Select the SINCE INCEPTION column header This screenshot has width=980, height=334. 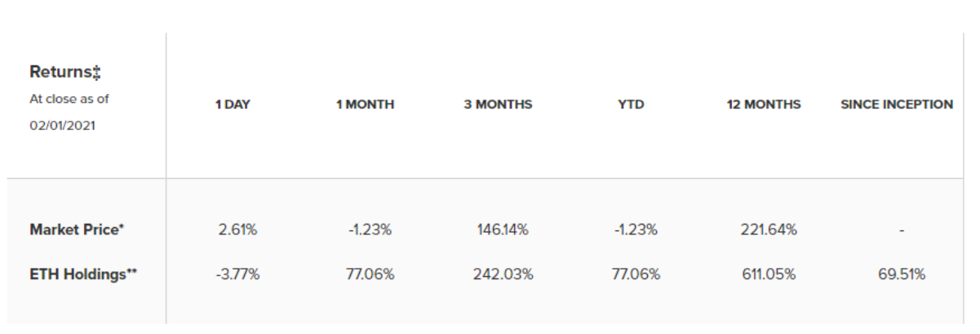(x=897, y=105)
